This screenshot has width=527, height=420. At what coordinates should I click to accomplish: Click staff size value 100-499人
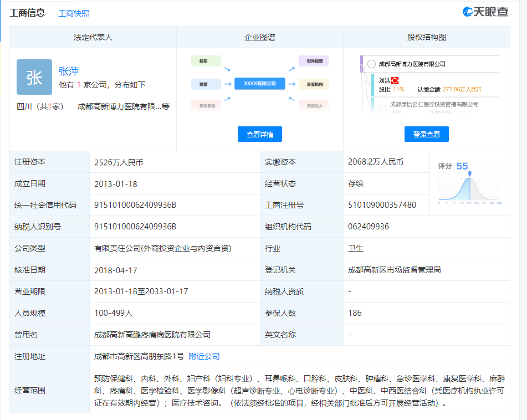click(114, 313)
